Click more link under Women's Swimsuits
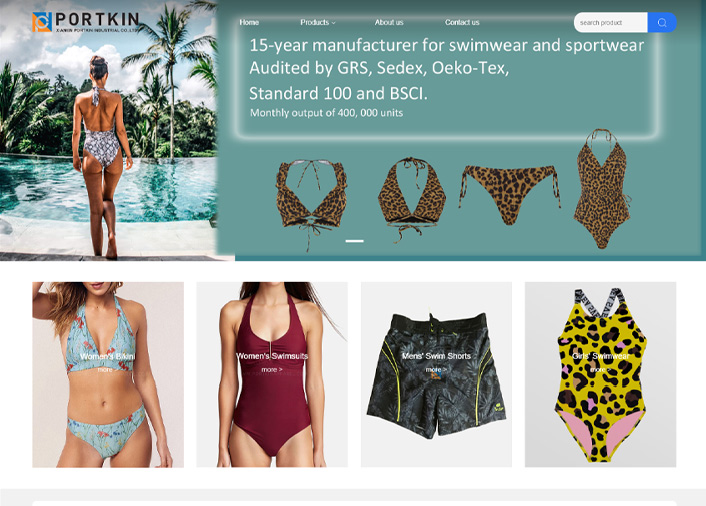The height and width of the screenshot is (506, 706). (272, 370)
